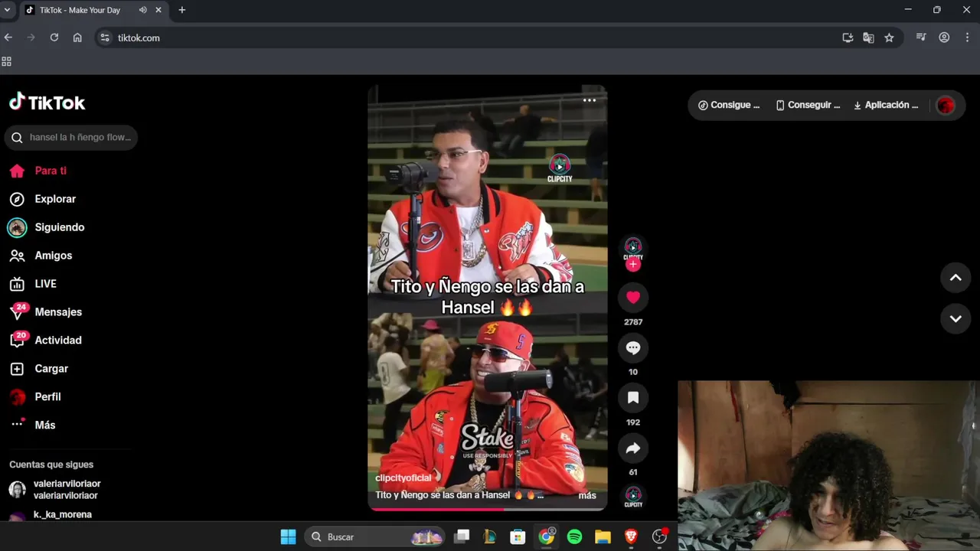Open Spotify from taskbar
This screenshot has height=551, width=980.
click(574, 537)
